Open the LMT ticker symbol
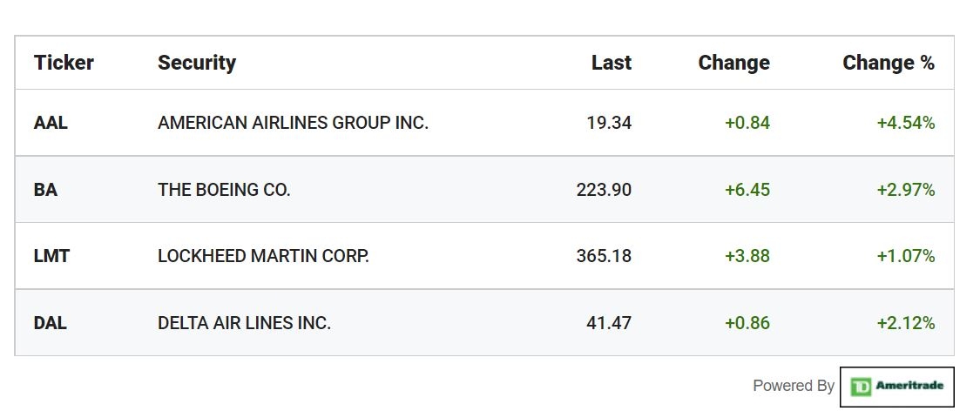 click(x=52, y=256)
